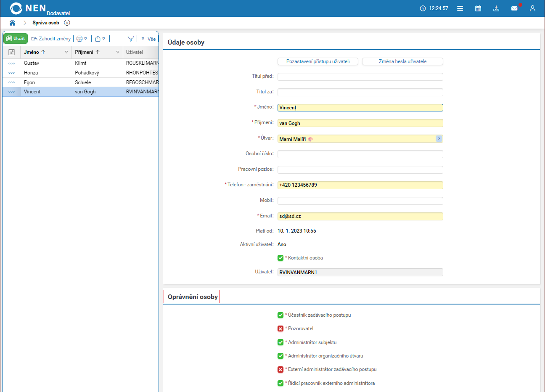Toggle the Kontaktní osoba checkbox

pos(280,258)
